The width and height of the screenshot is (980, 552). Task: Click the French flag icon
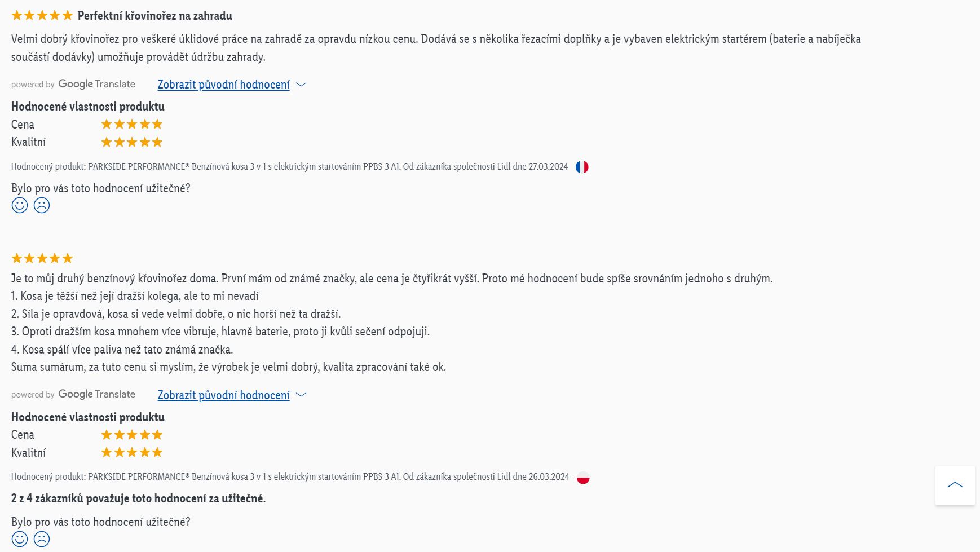tap(582, 167)
